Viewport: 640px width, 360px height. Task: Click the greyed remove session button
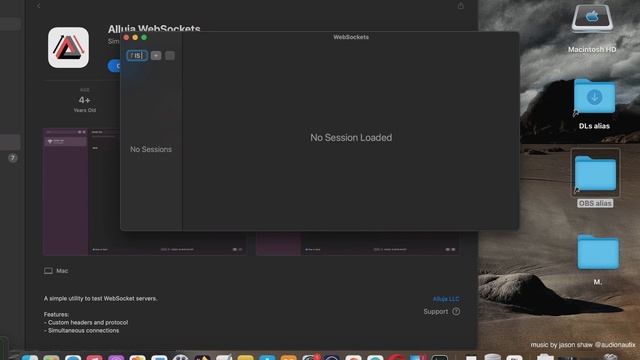(170, 56)
